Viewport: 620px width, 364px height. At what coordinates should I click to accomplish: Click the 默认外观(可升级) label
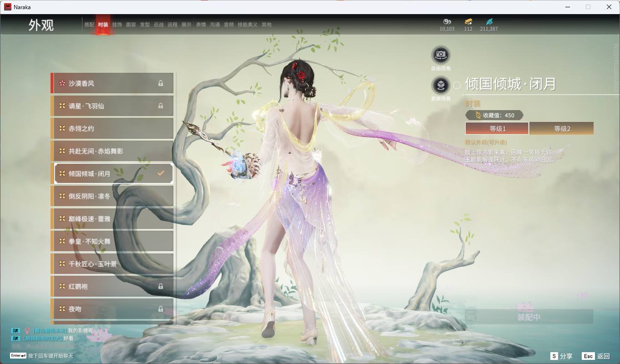pos(486,142)
